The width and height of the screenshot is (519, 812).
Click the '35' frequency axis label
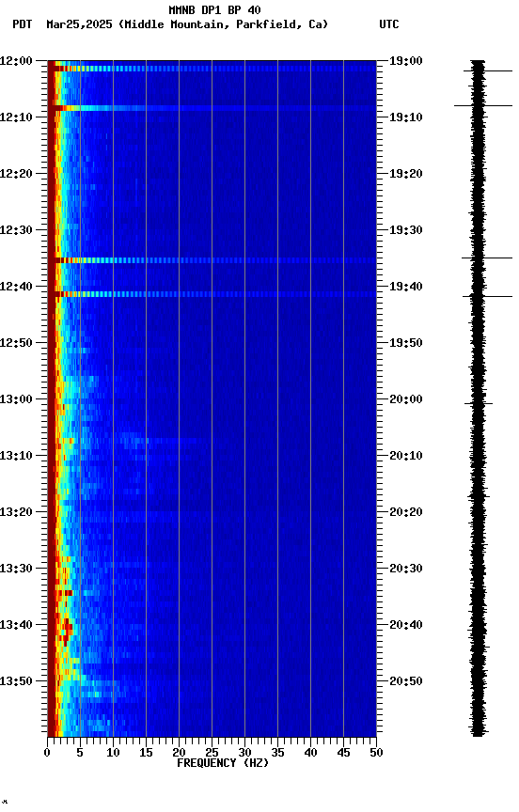click(277, 753)
